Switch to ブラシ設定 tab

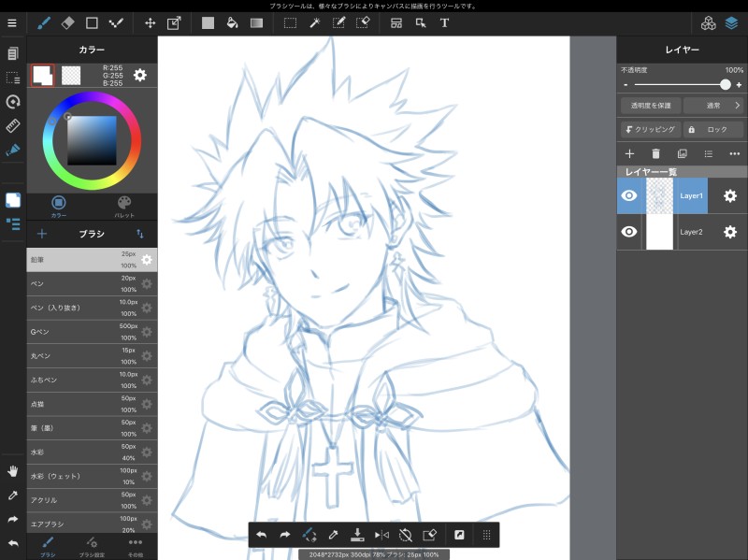92,547
